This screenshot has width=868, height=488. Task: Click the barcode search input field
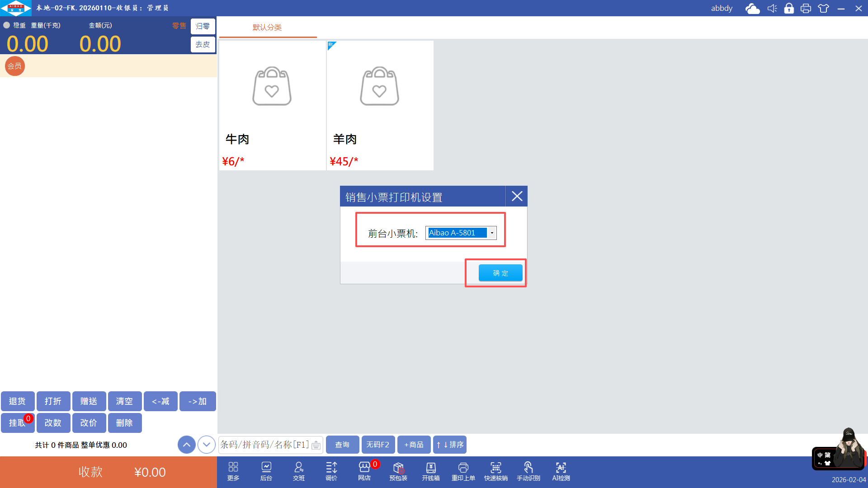click(x=265, y=445)
